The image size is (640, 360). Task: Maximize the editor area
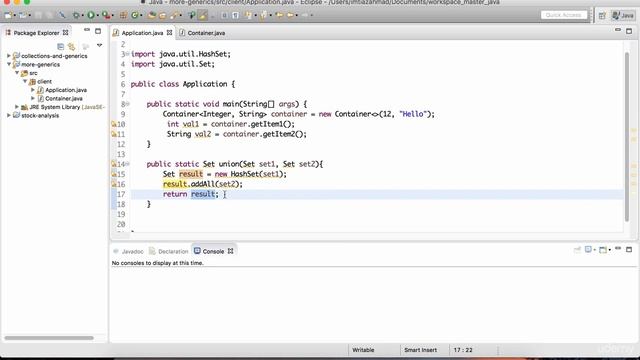(x=629, y=31)
